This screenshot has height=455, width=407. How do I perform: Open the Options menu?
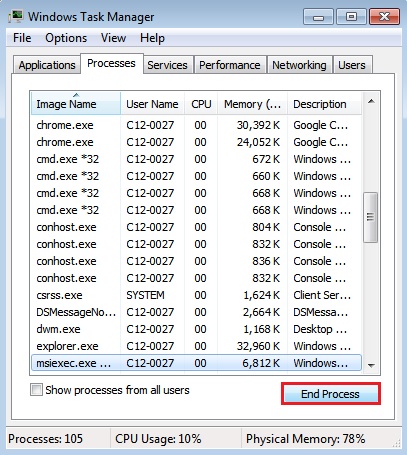[x=66, y=38]
